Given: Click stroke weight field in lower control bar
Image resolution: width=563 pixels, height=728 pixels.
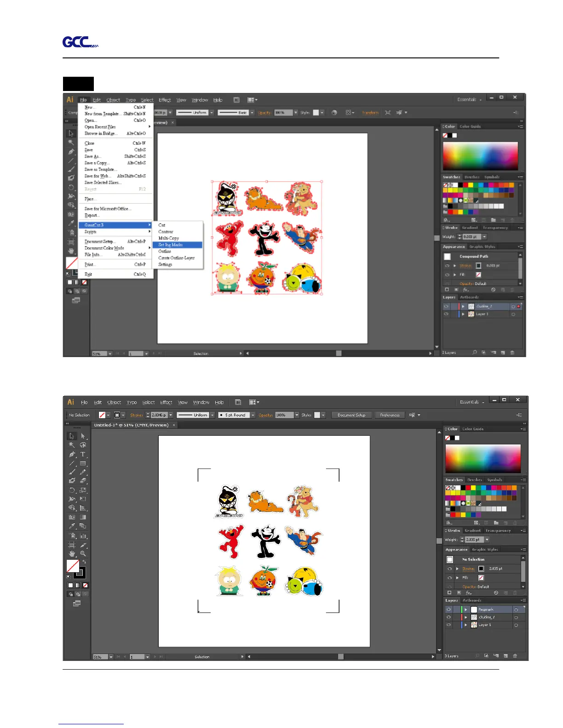Looking at the screenshot, I should coord(159,415).
